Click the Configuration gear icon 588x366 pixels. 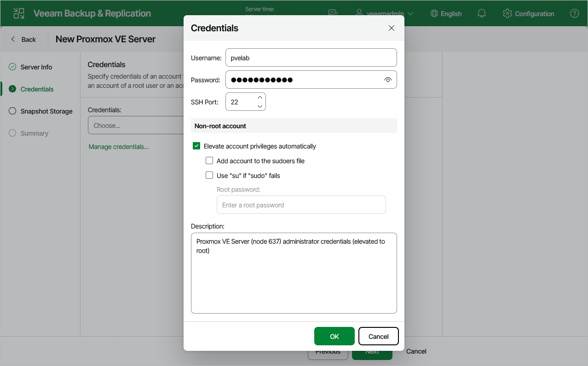[507, 13]
